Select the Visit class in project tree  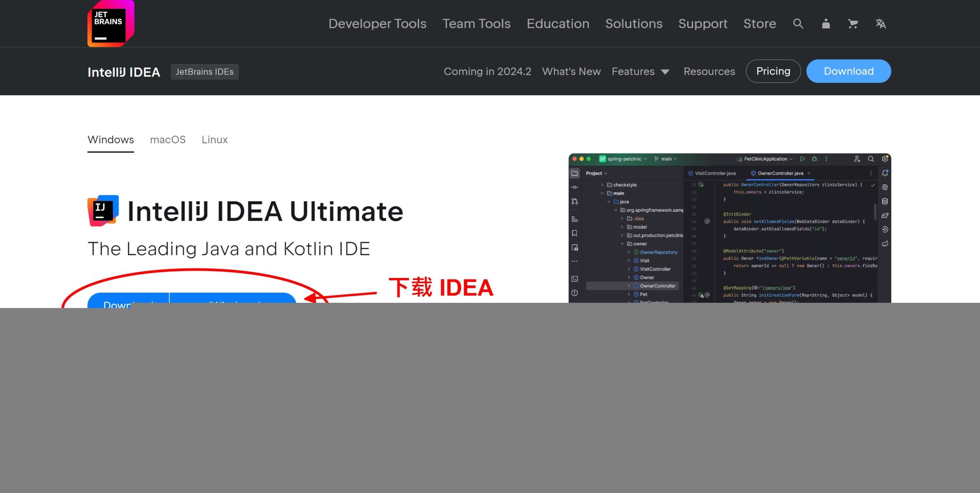click(x=642, y=261)
